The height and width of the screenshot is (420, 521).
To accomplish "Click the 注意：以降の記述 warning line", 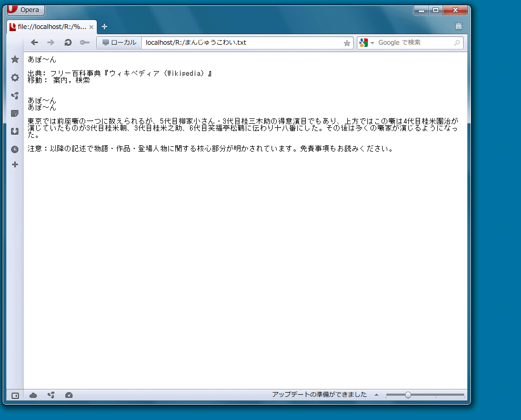I will point(211,148).
